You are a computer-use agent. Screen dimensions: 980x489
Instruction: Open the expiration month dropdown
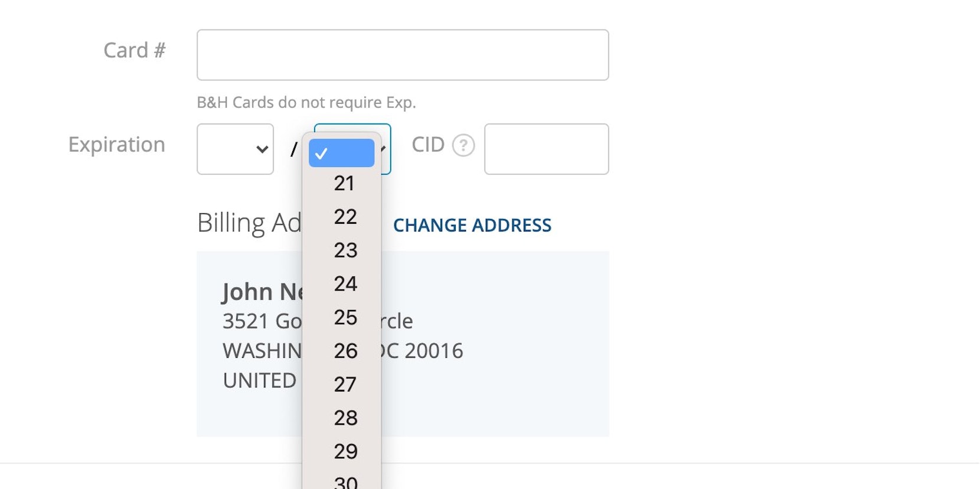[x=235, y=149]
